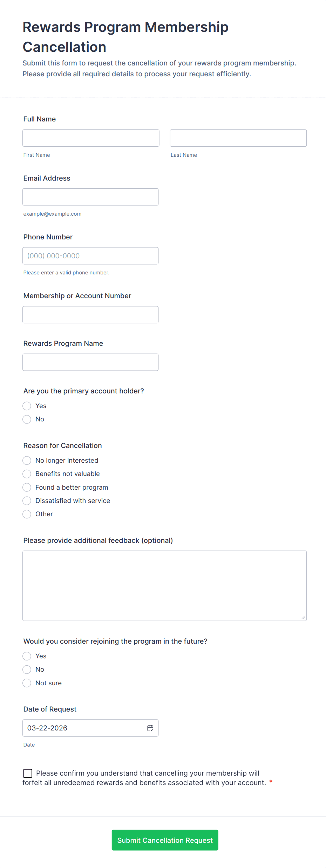Select Not sure for rejoining

tap(27, 683)
